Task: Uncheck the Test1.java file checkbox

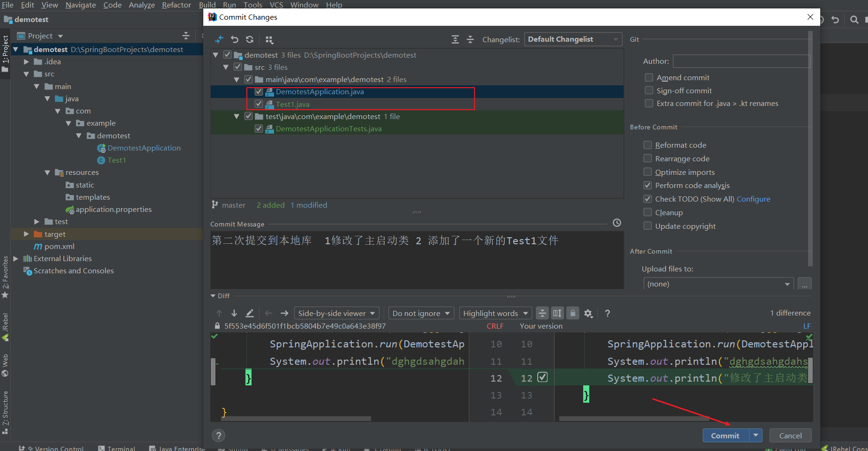Action: [259, 104]
